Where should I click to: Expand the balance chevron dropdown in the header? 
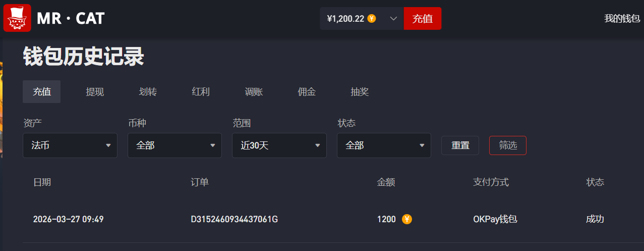(394, 19)
